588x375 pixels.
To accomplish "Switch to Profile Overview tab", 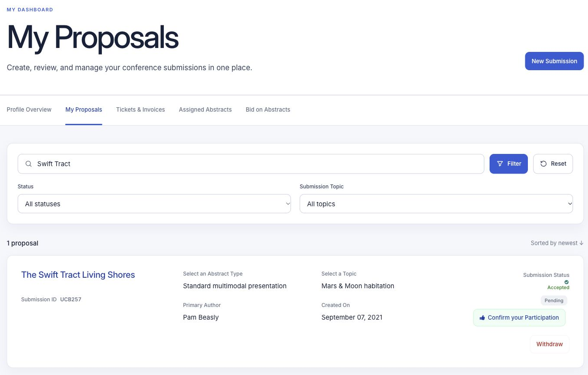I will (29, 110).
